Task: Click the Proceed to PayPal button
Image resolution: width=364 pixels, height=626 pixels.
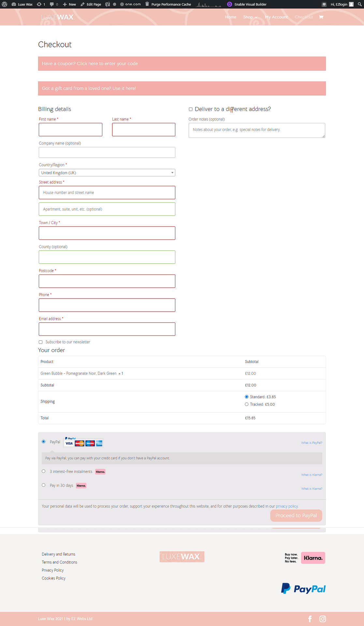Action: pos(296,515)
